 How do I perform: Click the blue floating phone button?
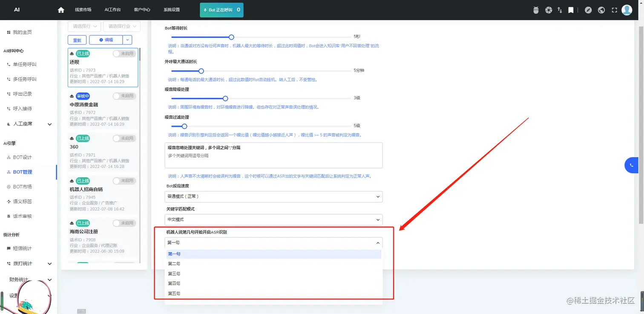(631, 165)
